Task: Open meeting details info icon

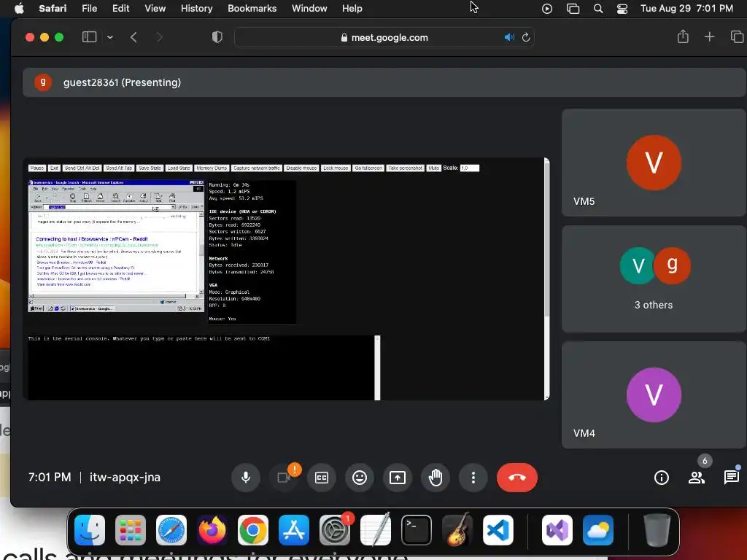Action: coord(661,477)
